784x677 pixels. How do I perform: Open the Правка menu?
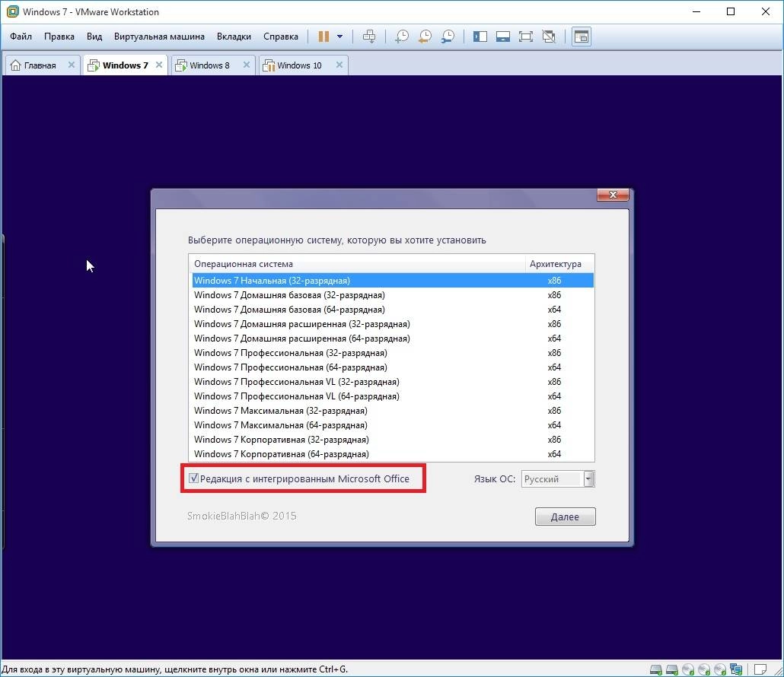[59, 37]
